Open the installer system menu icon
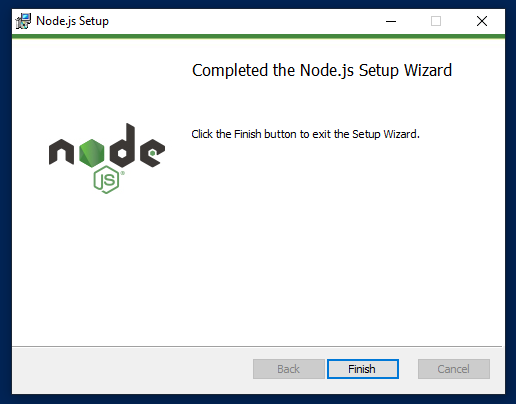Screen dimensions: 516x404 click(23, 21)
